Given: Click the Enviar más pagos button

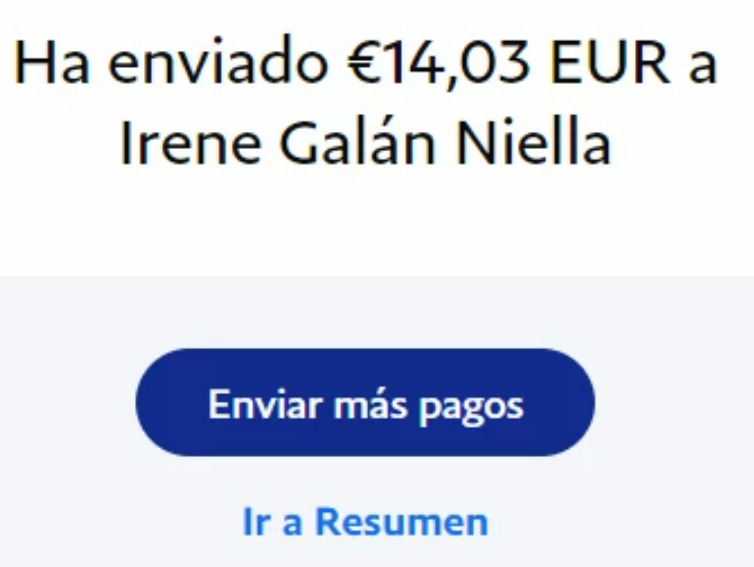Looking at the screenshot, I should tap(365, 403).
